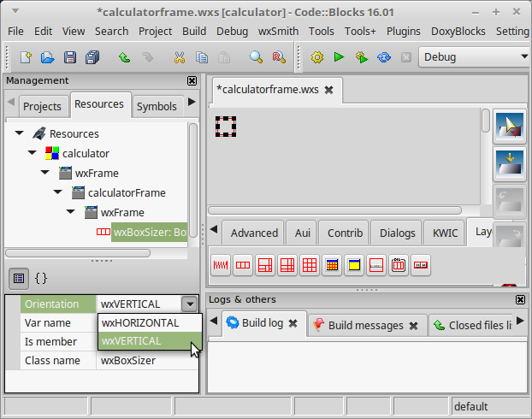Show events curly braces button
Viewport: 532px width, 419px height.
pos(41,279)
